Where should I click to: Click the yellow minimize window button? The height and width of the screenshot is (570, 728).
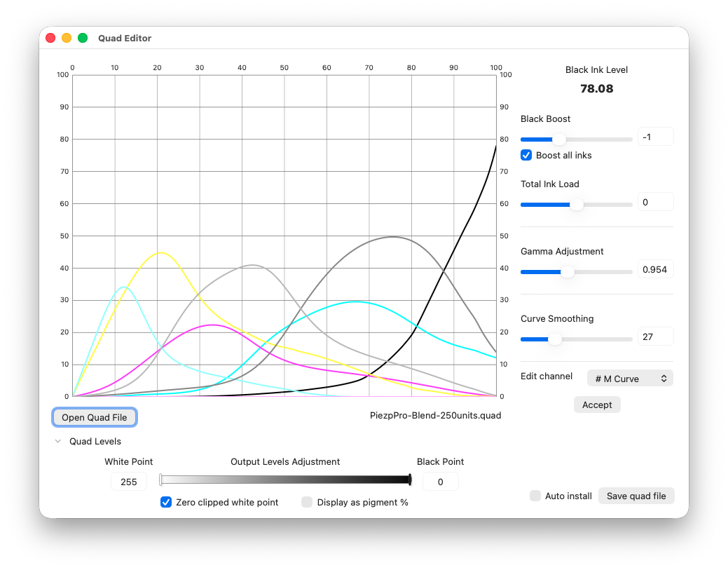pyautogui.click(x=67, y=38)
